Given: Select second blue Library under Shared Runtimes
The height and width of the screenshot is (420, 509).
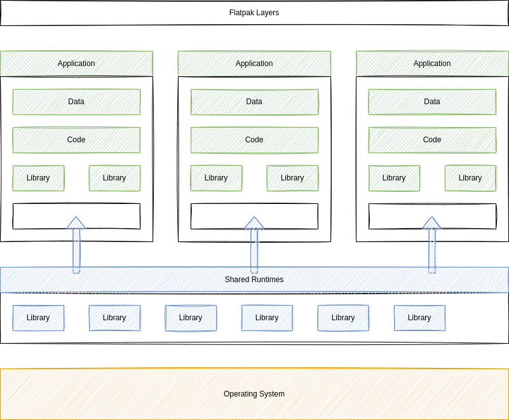Looking at the screenshot, I should [114, 318].
